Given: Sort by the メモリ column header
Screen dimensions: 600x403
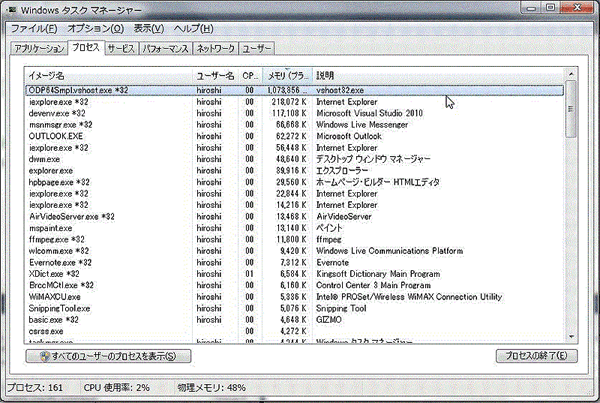Looking at the screenshot, I should tap(288, 75).
